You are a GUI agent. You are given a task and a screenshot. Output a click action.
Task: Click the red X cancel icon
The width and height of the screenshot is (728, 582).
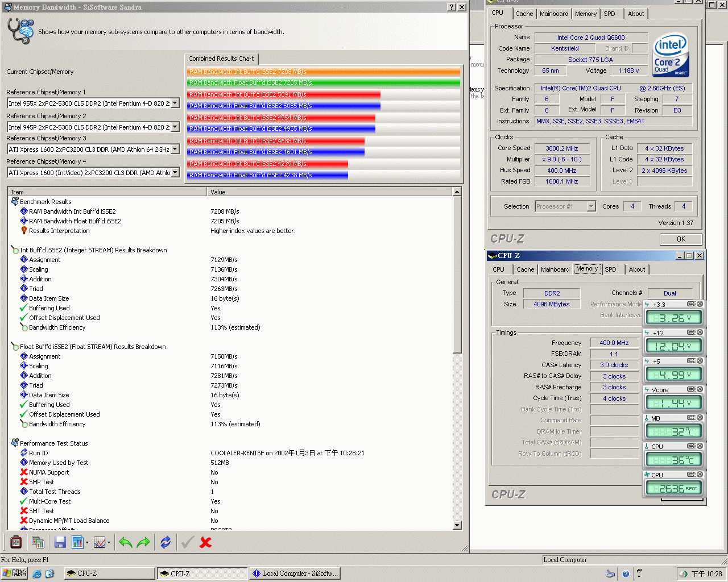pos(206,542)
